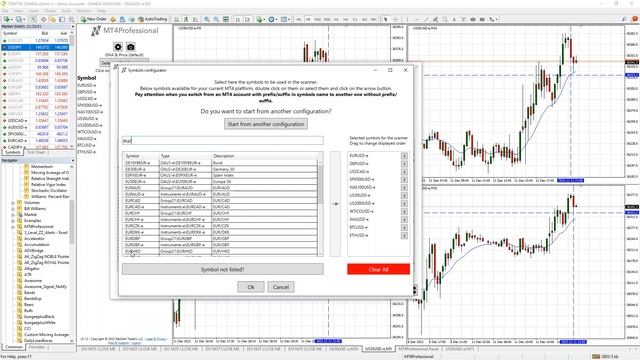Select the cursor arrow tool in toolbar
The height and width of the screenshot is (360, 640).
point(386,19)
